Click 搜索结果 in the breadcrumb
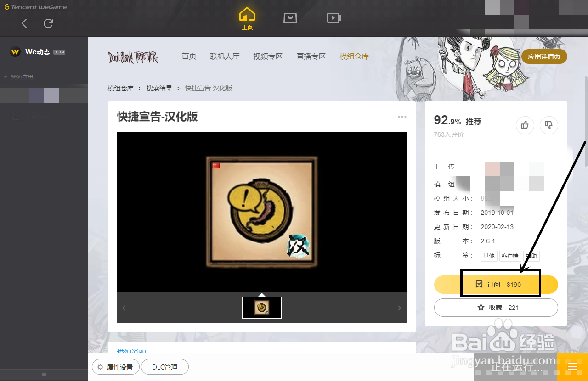Image resolution: width=588 pixels, height=381 pixels. [159, 88]
